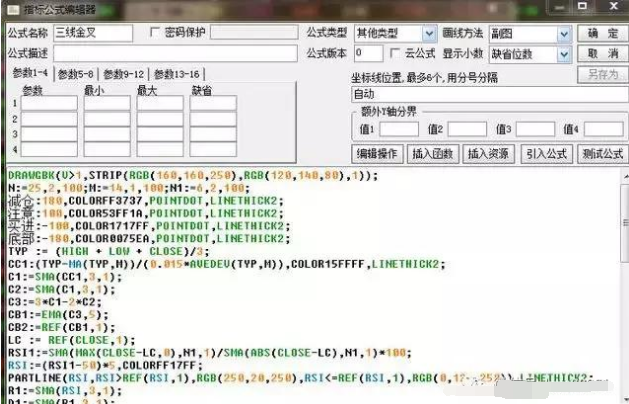Screen dimensions: 629x404
Task: Click the PARTLINE(RSI code line
Action: pos(301,378)
